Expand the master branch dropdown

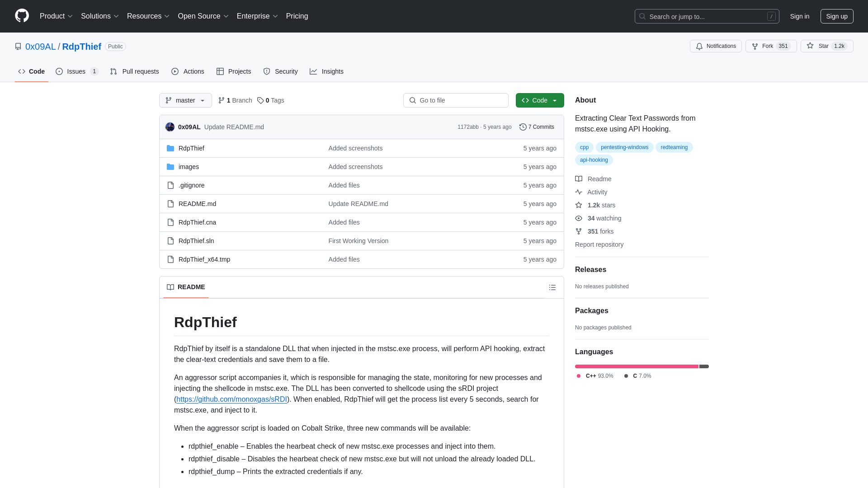pos(185,100)
